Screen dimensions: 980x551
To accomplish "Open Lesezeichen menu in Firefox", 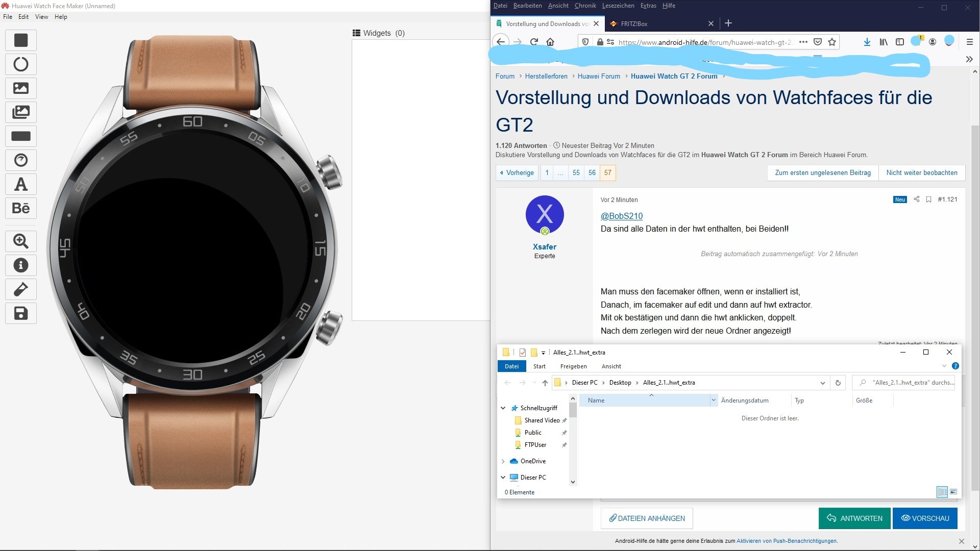I will click(x=618, y=6).
